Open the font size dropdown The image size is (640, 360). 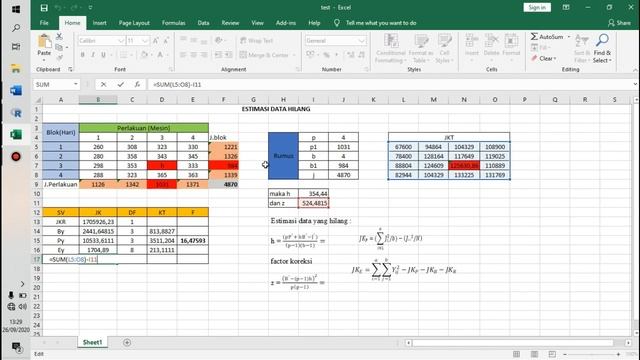click(145, 41)
